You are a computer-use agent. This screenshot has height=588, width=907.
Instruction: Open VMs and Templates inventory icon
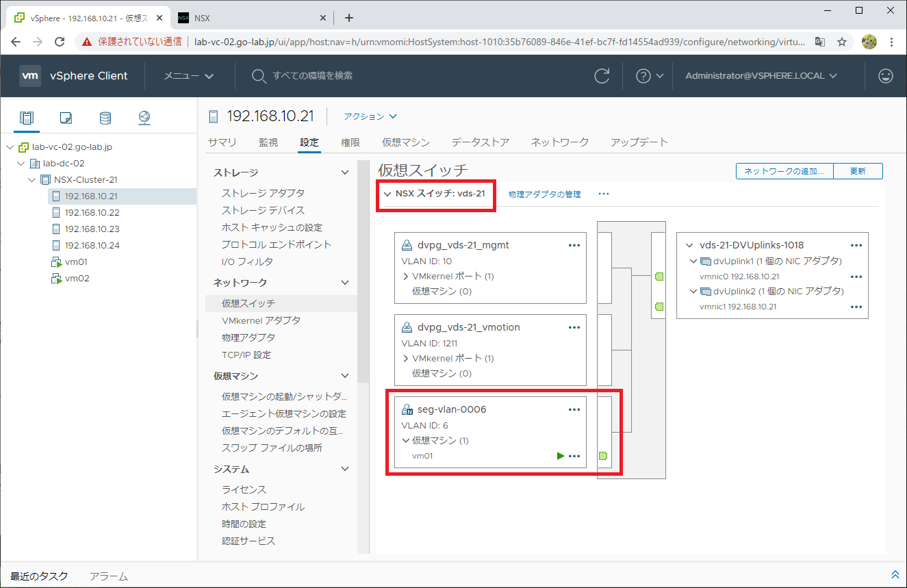(66, 118)
